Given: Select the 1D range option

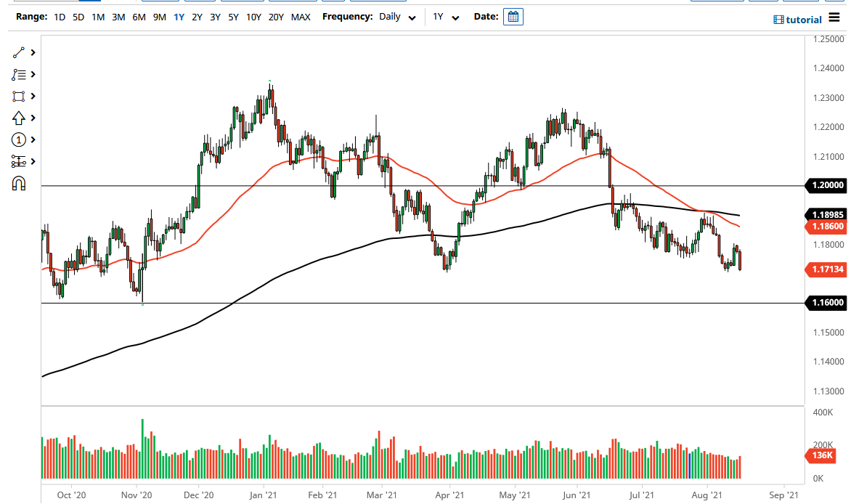Looking at the screenshot, I should pyautogui.click(x=58, y=17).
